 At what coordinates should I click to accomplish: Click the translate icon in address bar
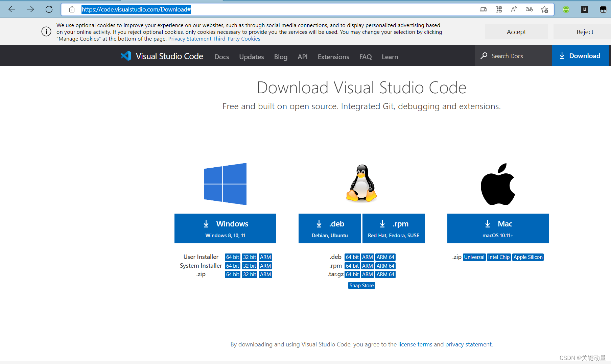529,9
